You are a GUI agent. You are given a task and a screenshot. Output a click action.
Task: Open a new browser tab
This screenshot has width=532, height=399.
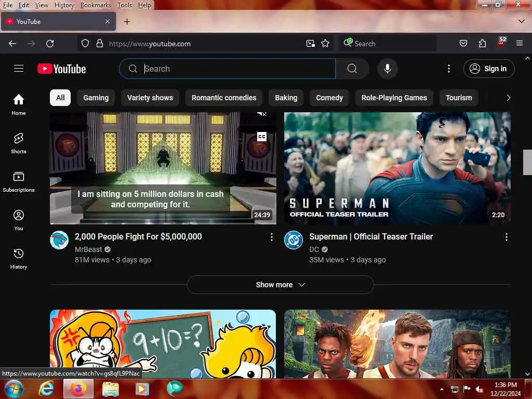pyautogui.click(x=127, y=22)
